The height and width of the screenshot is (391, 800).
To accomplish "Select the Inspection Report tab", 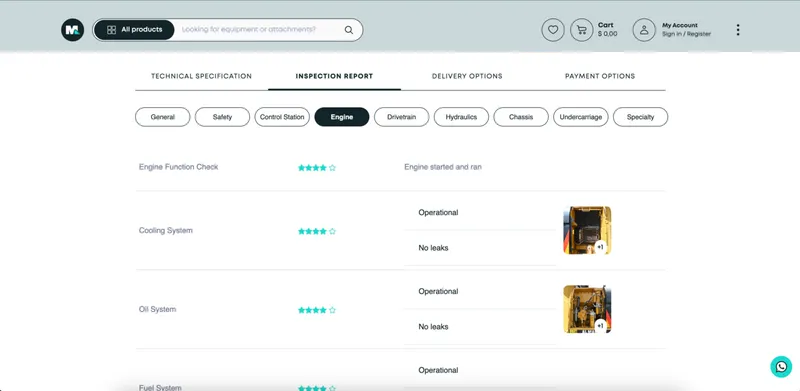I will [334, 76].
